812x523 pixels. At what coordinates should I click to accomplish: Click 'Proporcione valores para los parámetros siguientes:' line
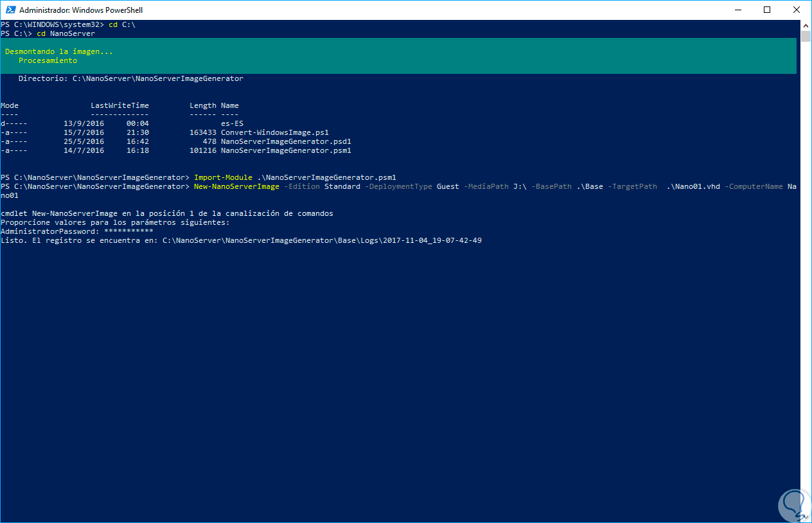pyautogui.click(x=115, y=222)
